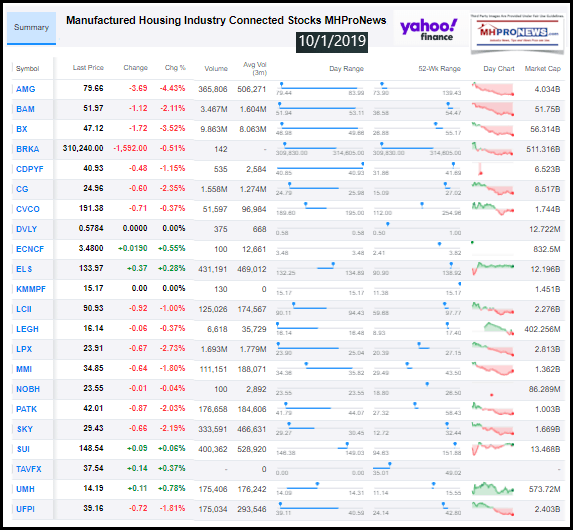The image size is (573, 530).
Task: Select BRKA market cap 511.316B
Action: coord(543,149)
